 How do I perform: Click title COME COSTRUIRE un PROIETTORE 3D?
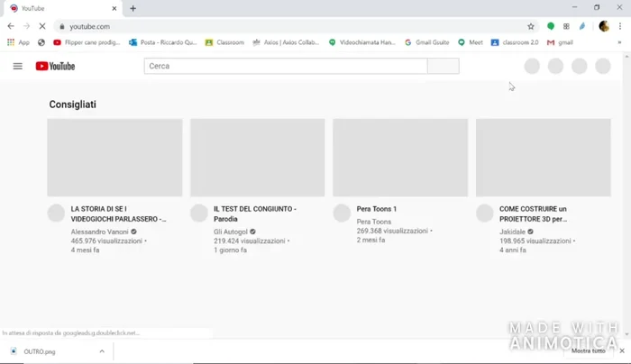[x=534, y=214]
